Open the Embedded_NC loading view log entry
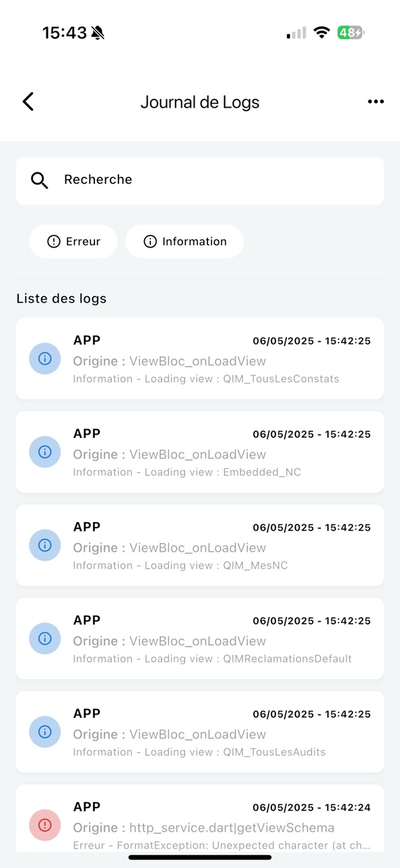Viewport: 400px width, 868px height. click(x=200, y=452)
